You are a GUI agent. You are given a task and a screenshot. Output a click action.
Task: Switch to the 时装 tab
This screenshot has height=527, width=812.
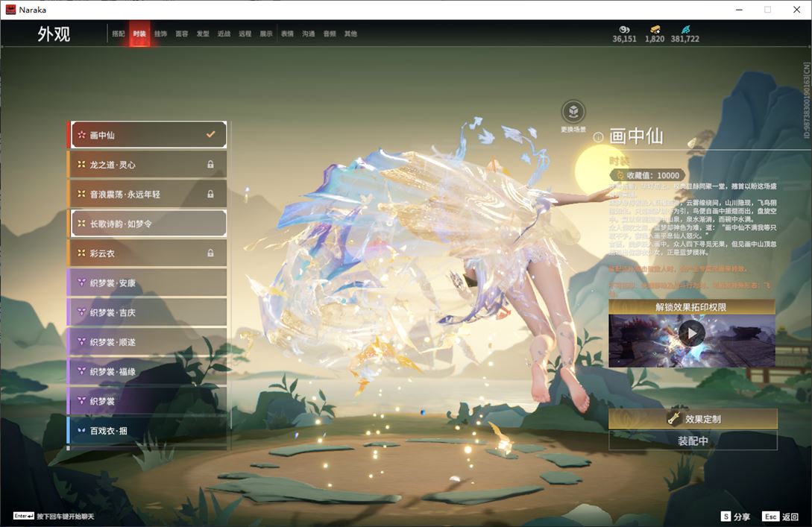139,34
